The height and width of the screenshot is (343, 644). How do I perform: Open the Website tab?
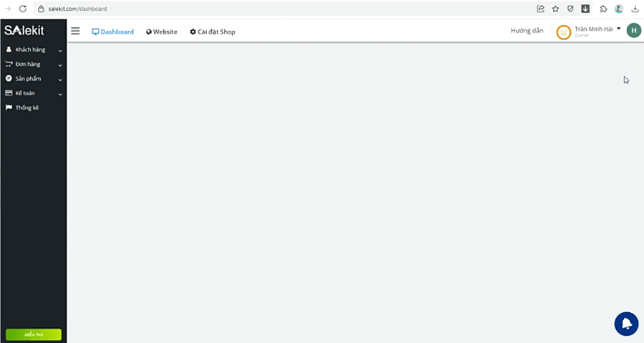[162, 32]
